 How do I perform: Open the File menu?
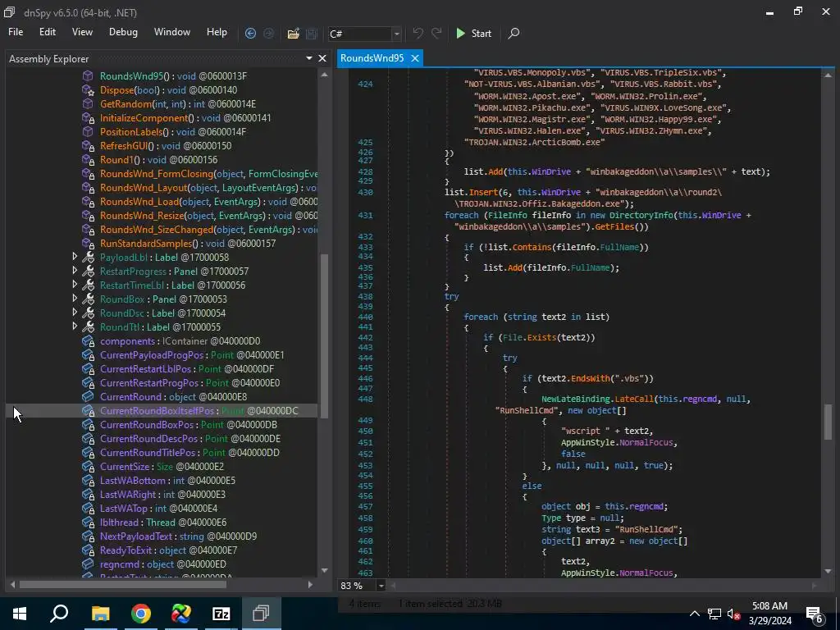coord(16,32)
